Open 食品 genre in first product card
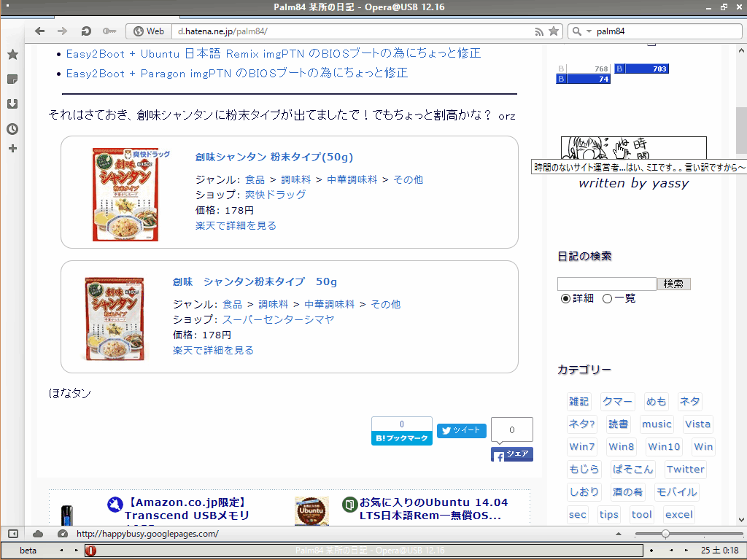Image resolution: width=747 pixels, height=560 pixels. [x=255, y=179]
